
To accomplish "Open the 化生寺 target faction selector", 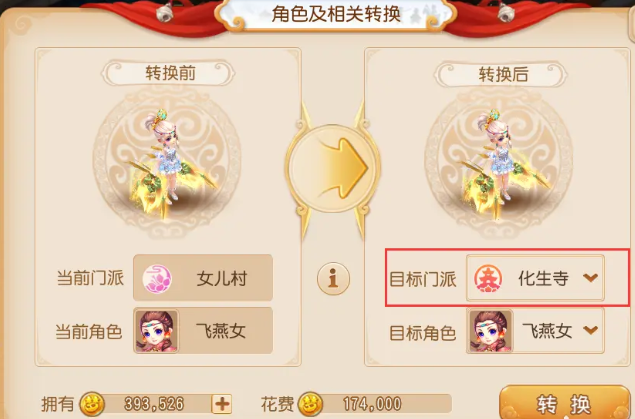I will 535,278.
